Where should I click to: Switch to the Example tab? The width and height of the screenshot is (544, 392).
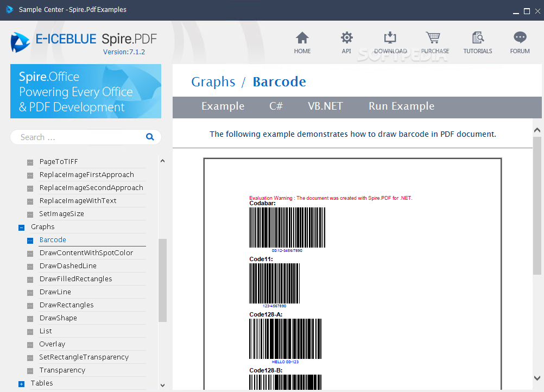[223, 106]
